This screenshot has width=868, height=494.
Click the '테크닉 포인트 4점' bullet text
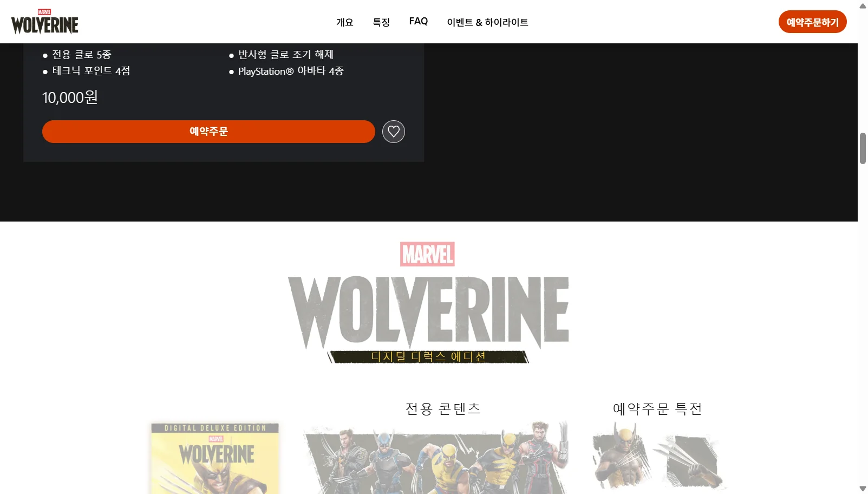click(x=91, y=71)
